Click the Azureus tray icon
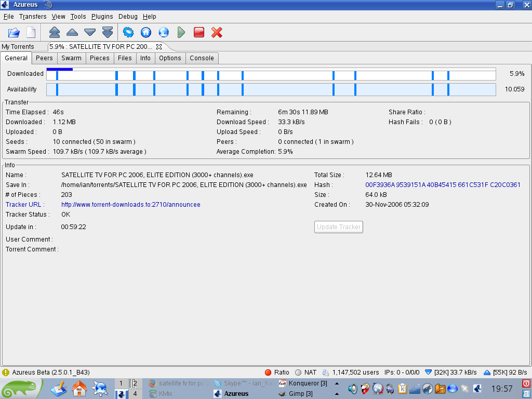The width and height of the screenshot is (532, 399). point(477,389)
